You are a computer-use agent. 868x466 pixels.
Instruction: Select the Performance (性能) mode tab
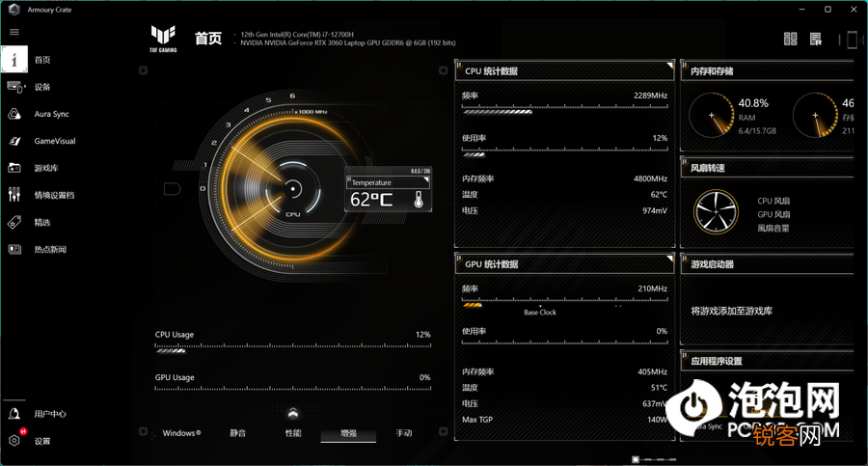click(x=293, y=433)
